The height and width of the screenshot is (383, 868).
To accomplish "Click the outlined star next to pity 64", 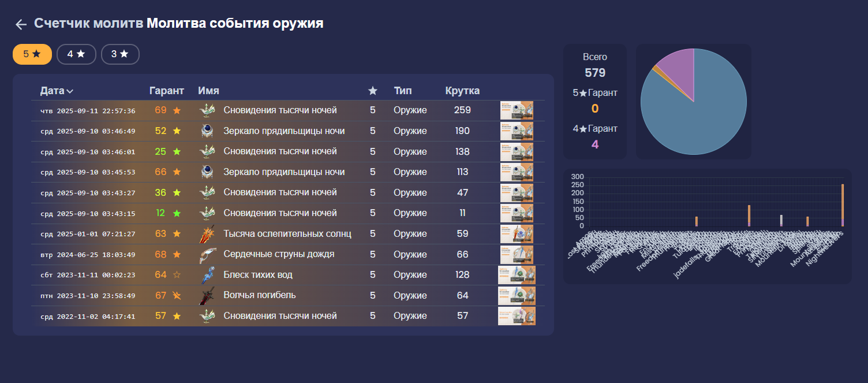I will point(177,275).
